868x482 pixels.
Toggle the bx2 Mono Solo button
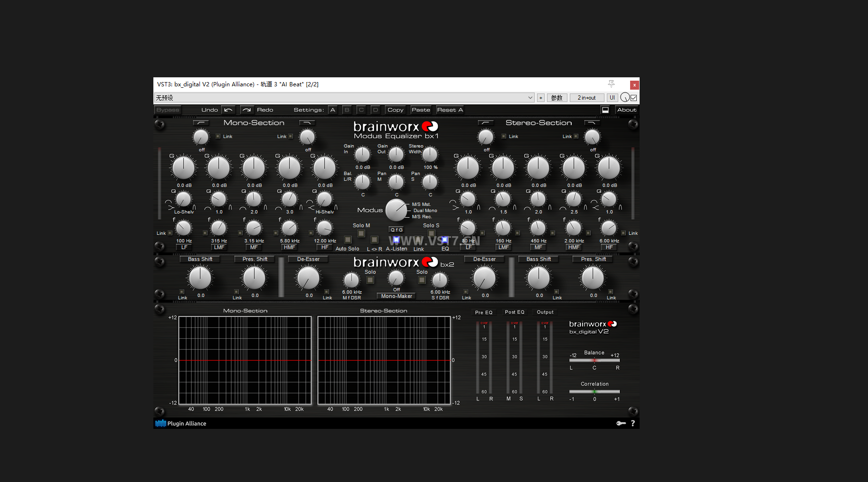(x=370, y=280)
